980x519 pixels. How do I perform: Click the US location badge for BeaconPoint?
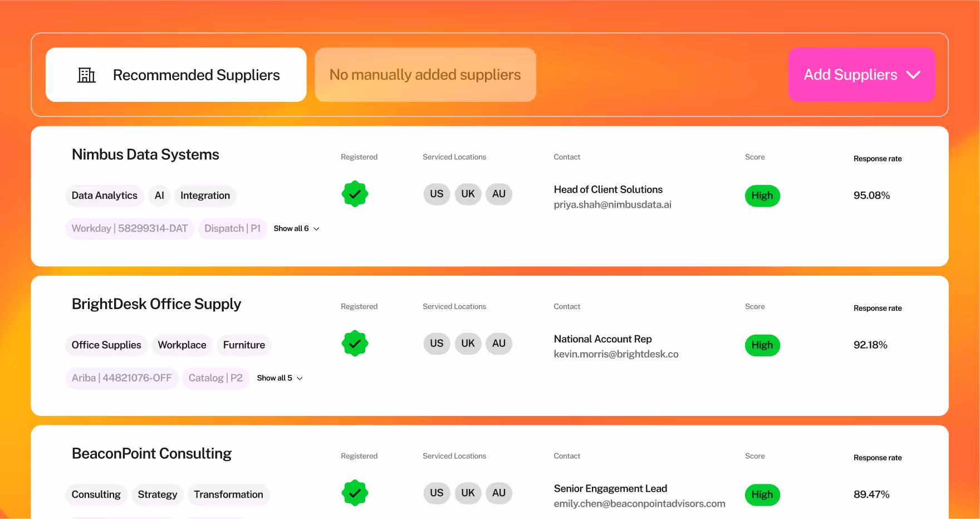[437, 493]
